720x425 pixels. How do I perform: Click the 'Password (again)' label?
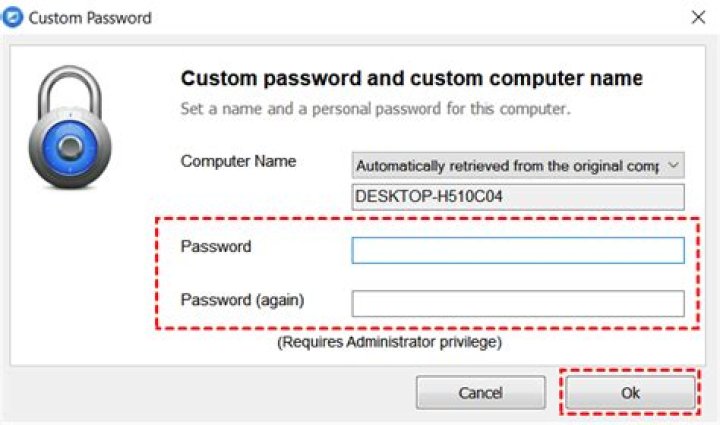pos(243,299)
